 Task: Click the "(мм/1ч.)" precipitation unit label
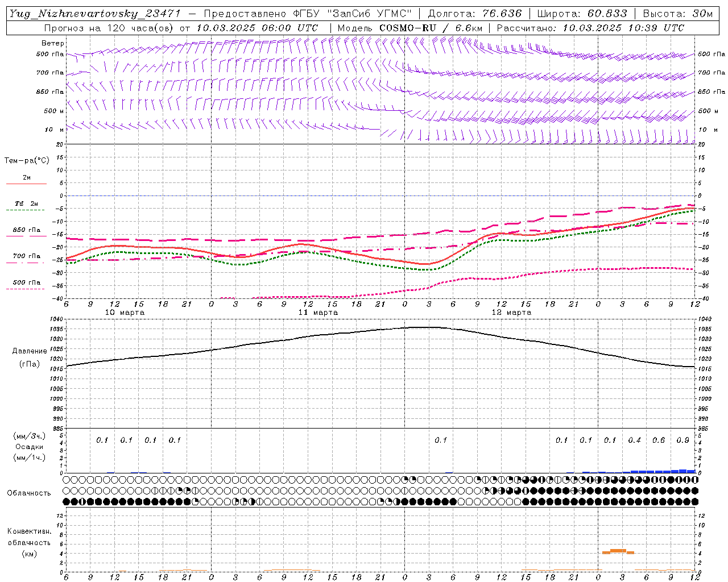coord(29,458)
